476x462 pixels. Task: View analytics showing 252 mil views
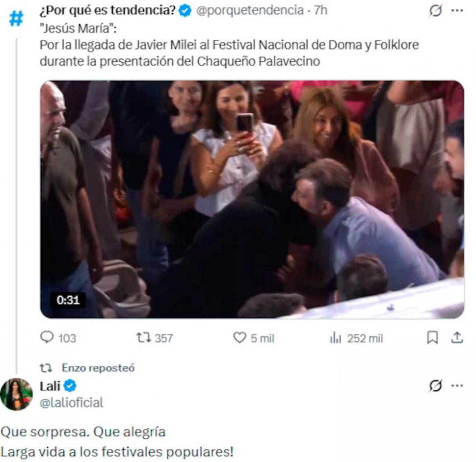point(336,338)
